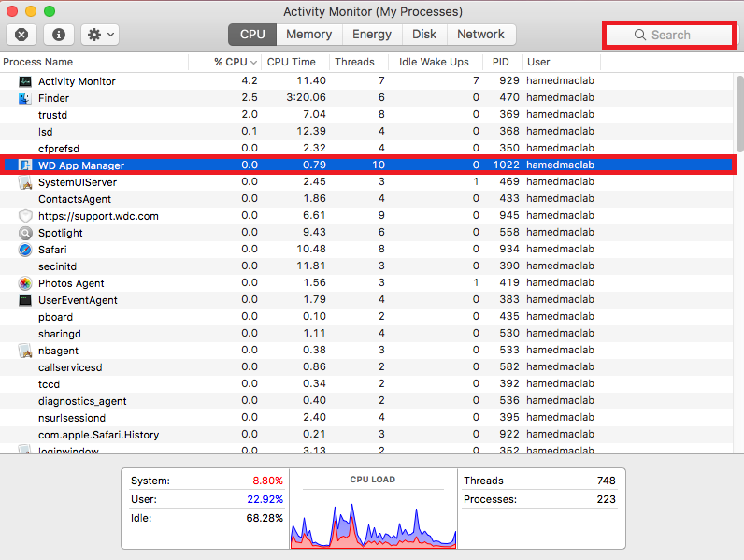The width and height of the screenshot is (744, 560).
Task: Switch to the Disk tab
Action: pos(424,35)
